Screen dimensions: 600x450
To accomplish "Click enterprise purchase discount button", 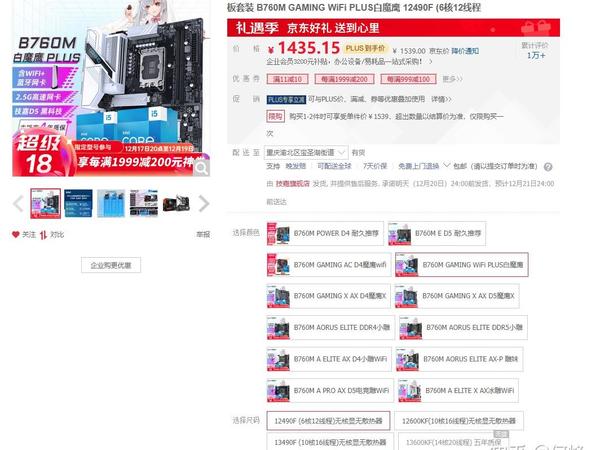I will tap(111, 265).
